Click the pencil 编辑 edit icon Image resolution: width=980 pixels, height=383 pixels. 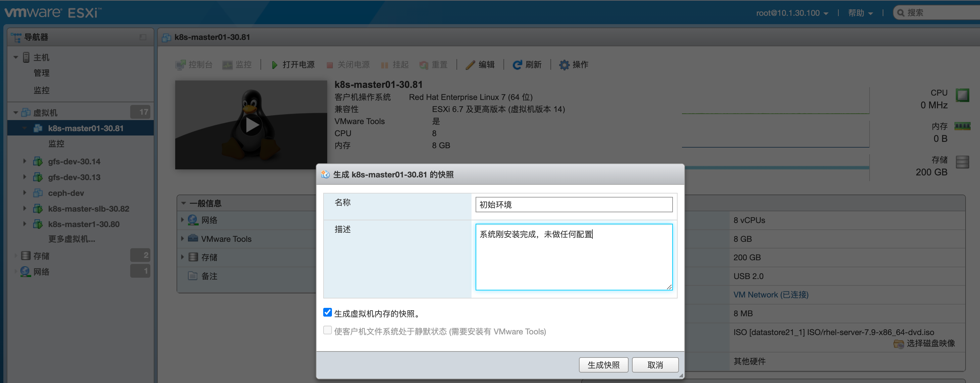[470, 65]
